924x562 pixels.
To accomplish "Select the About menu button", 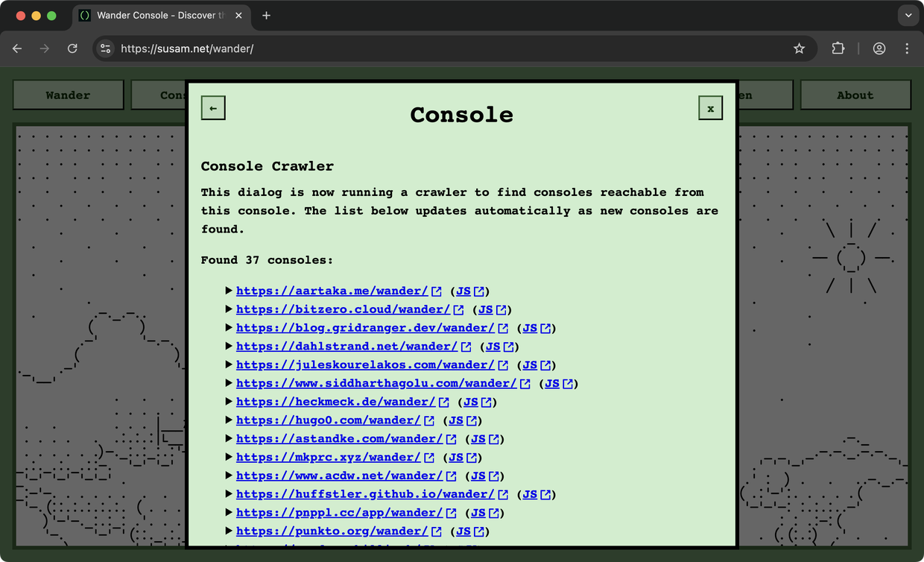I will click(855, 95).
